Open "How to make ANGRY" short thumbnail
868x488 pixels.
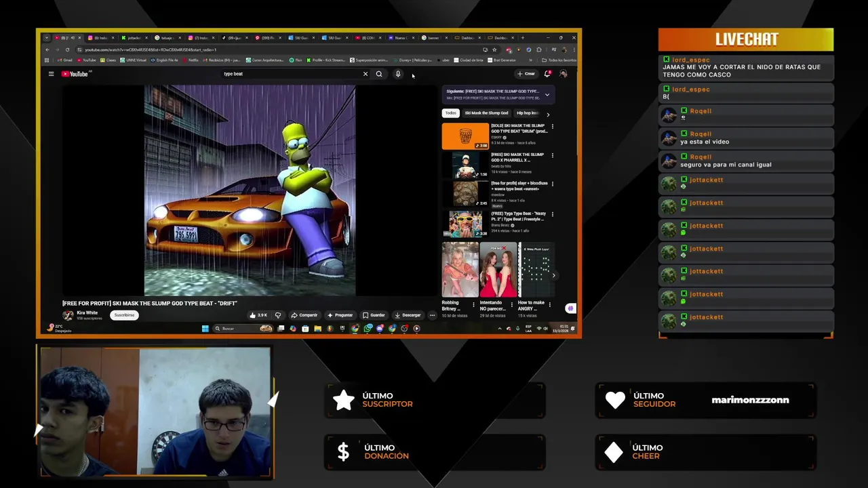(x=537, y=270)
